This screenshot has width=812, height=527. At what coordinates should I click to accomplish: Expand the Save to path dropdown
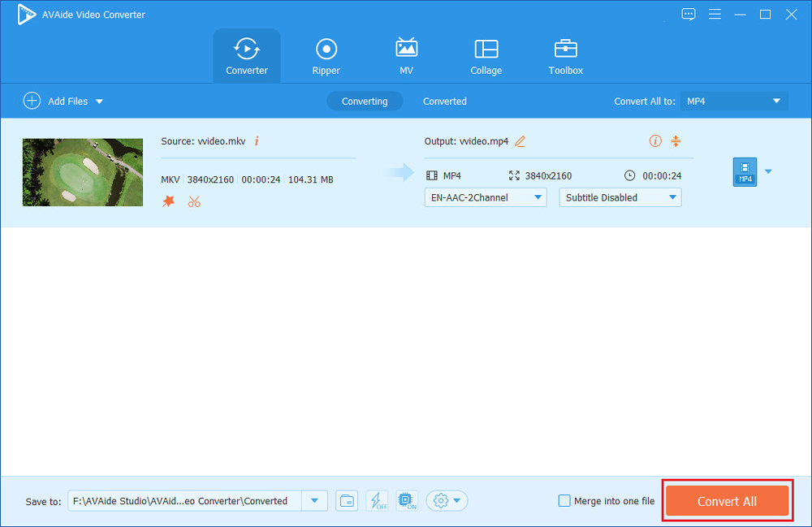point(314,500)
